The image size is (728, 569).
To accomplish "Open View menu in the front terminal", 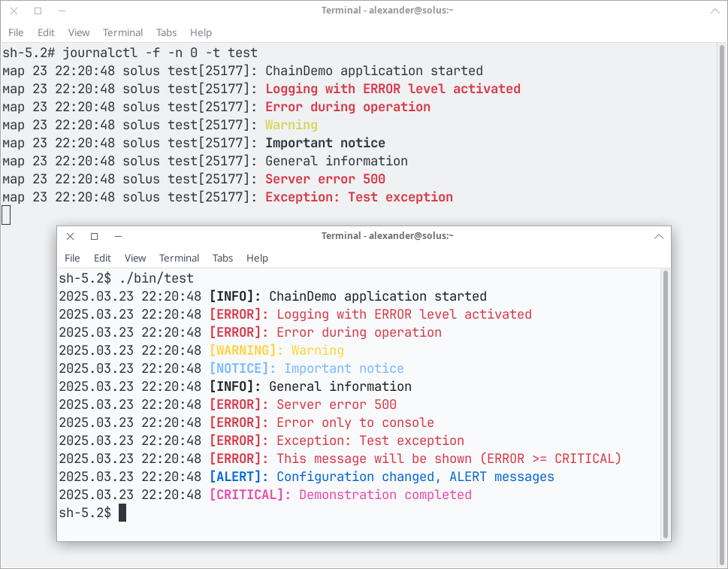I will point(135,258).
